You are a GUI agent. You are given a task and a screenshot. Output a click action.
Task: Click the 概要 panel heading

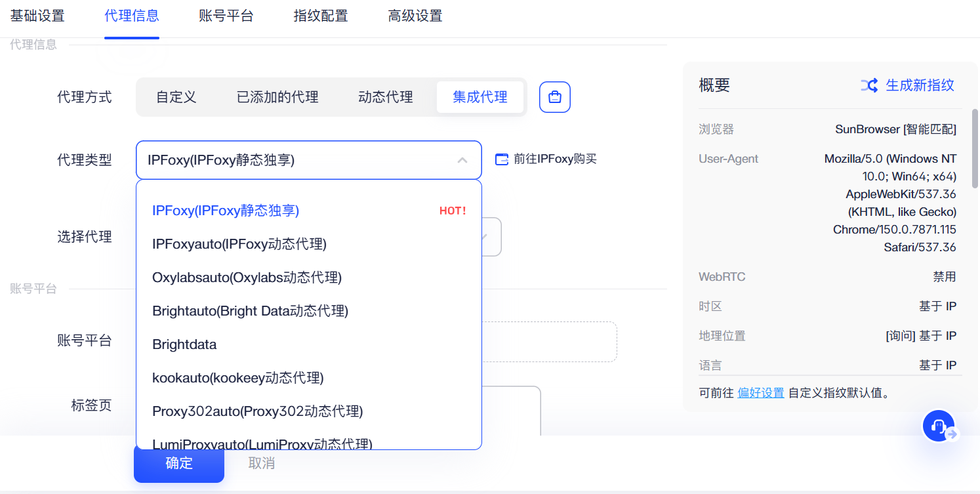coord(714,85)
